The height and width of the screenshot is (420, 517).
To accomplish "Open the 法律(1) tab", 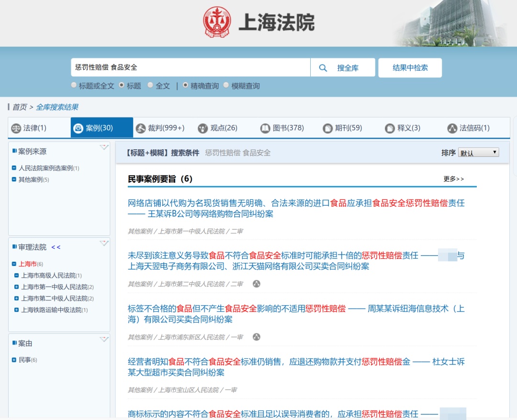I will pos(39,128).
